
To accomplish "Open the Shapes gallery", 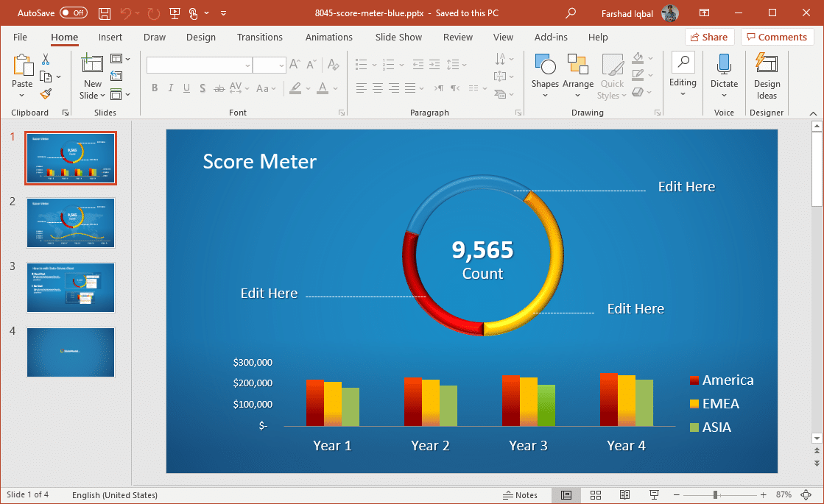I will [545, 75].
